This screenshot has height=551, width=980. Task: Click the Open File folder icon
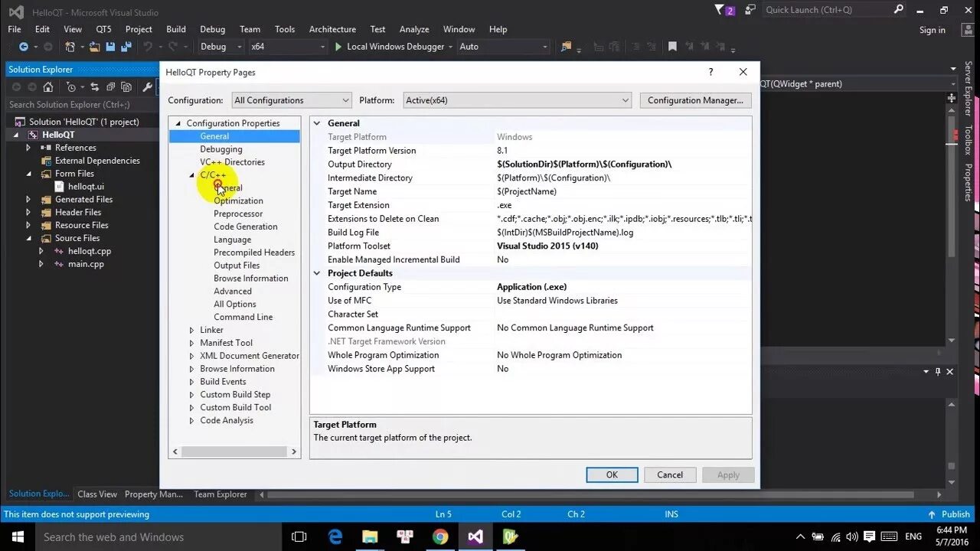[x=94, y=47]
